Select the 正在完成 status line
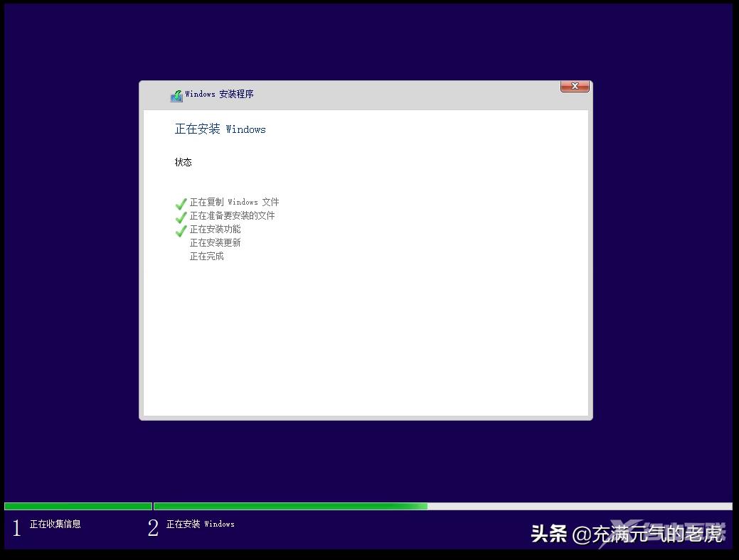The width and height of the screenshot is (739, 560). (x=206, y=257)
